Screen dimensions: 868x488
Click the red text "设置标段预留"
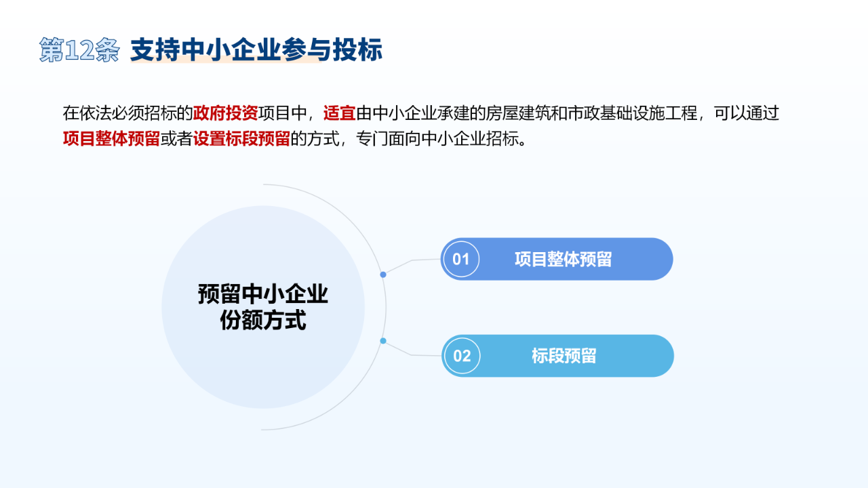pos(241,139)
